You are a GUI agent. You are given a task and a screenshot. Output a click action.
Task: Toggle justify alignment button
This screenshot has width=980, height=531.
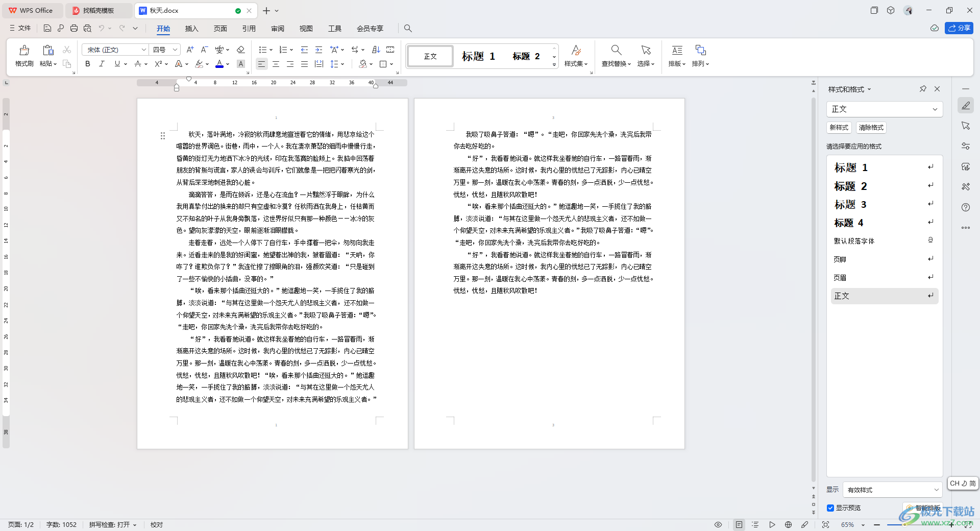tap(304, 64)
